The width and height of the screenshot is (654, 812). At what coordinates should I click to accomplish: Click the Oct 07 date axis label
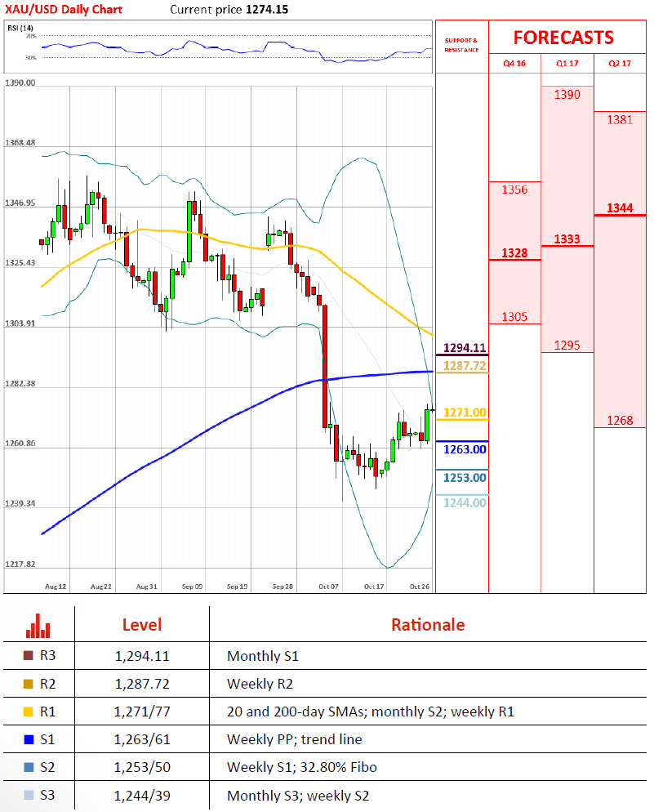pyautogui.click(x=328, y=587)
